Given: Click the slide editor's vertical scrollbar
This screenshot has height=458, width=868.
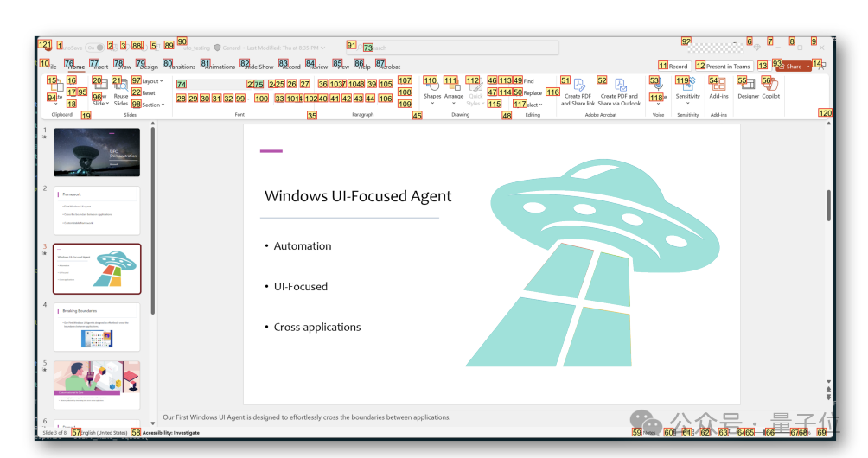Looking at the screenshot, I should click(x=829, y=207).
